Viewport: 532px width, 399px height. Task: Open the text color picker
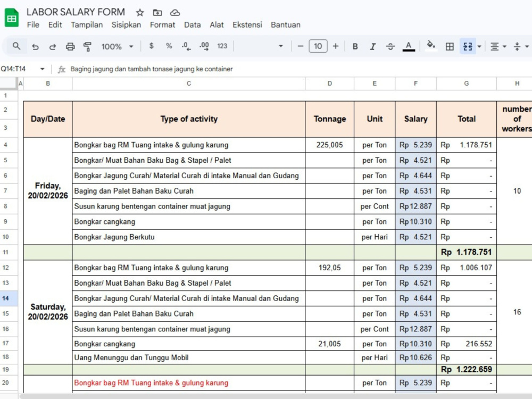tap(409, 46)
